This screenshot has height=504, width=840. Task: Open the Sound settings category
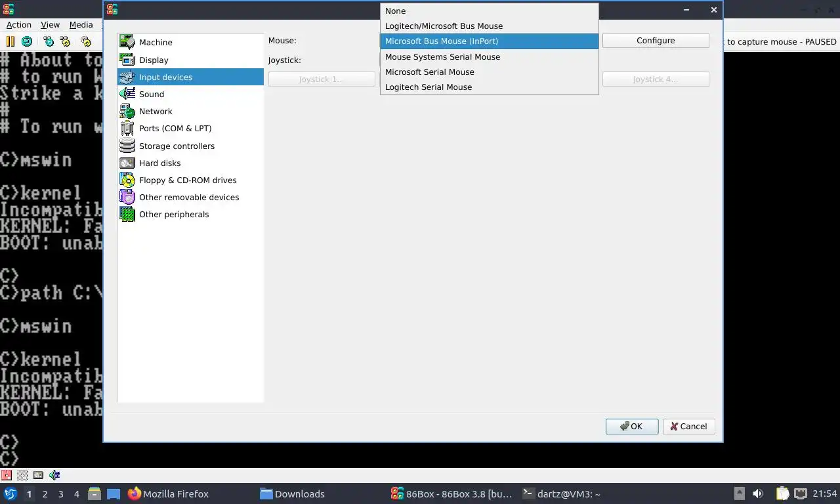pos(190,94)
